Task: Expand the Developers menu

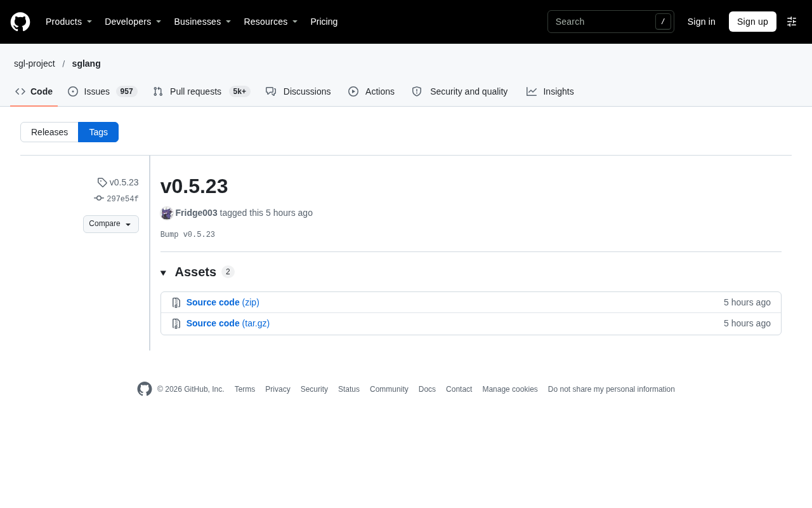Action: tap(133, 22)
